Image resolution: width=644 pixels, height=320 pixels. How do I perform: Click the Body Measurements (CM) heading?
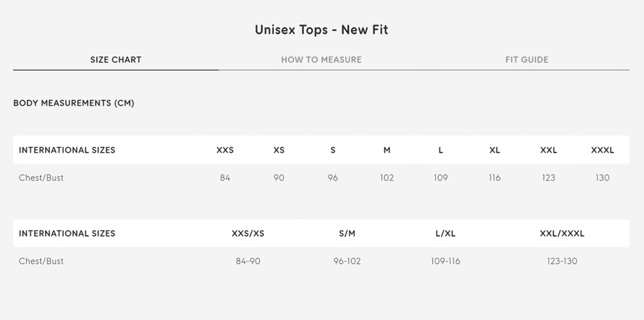pos(73,103)
